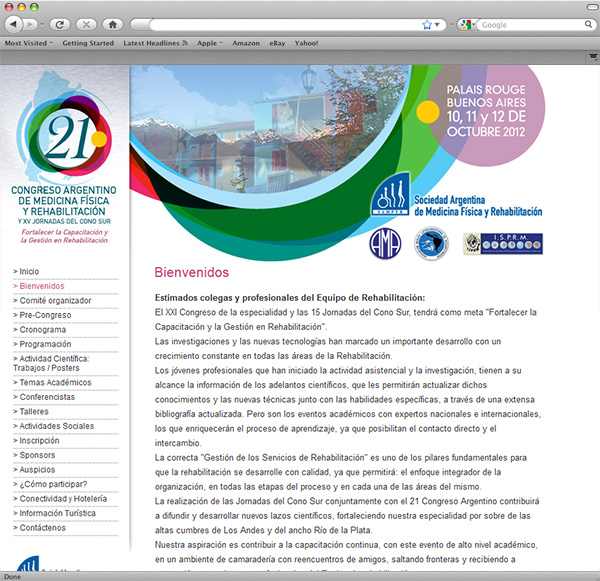Viewport: 600px width, 581px height.
Task: Click the AMA circular logo
Action: (x=385, y=244)
